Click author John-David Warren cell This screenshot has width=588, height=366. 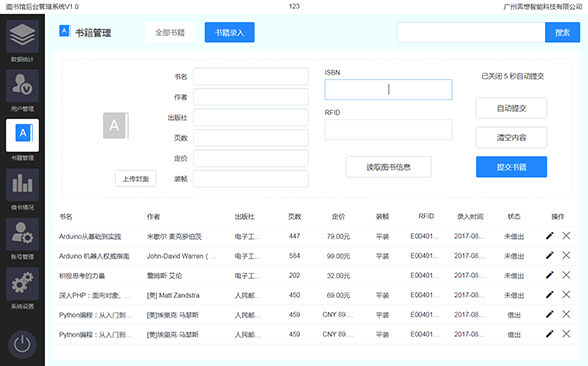182,256
